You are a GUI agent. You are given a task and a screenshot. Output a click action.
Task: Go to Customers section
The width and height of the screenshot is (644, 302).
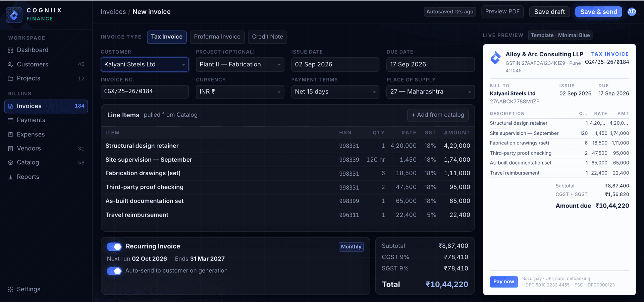(x=46, y=64)
